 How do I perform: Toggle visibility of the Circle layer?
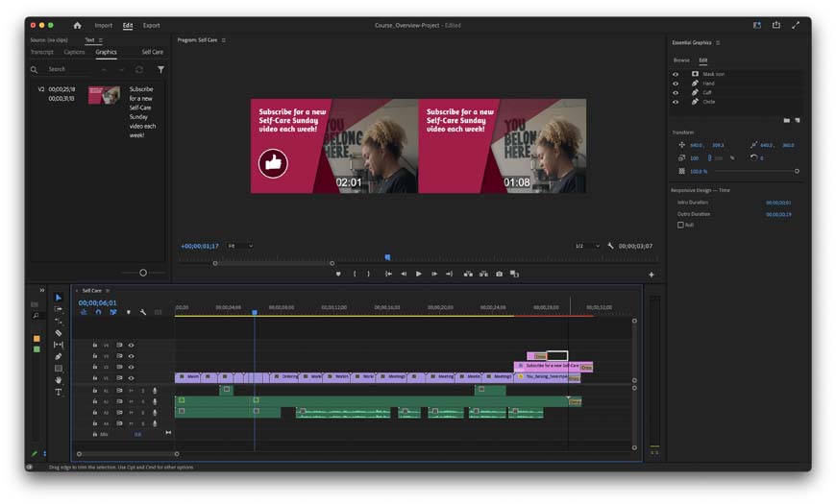(675, 102)
